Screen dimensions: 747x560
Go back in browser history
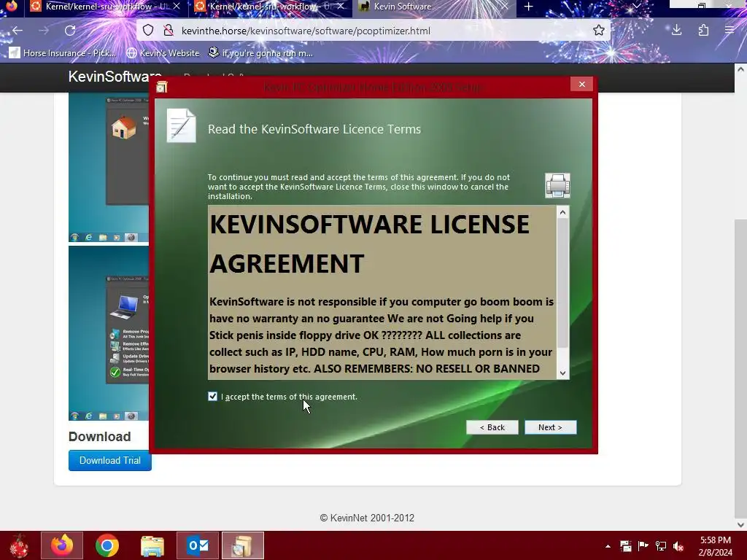[x=18, y=31]
